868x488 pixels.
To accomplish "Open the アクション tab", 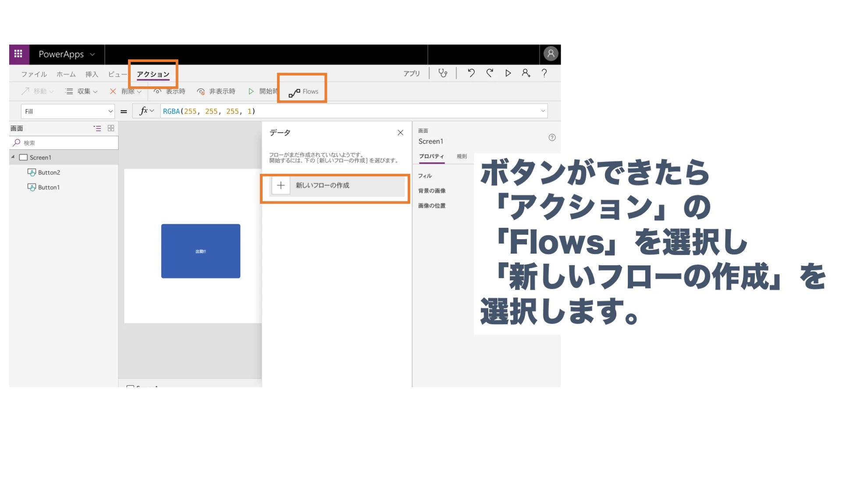I will click(153, 74).
